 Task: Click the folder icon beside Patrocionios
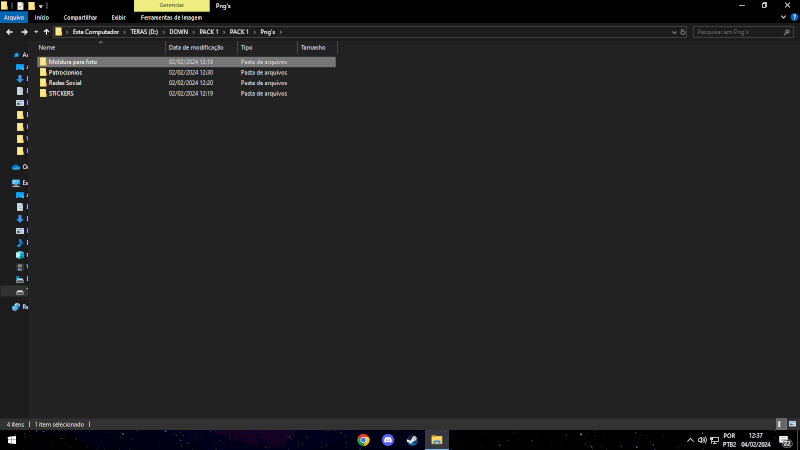click(x=43, y=72)
